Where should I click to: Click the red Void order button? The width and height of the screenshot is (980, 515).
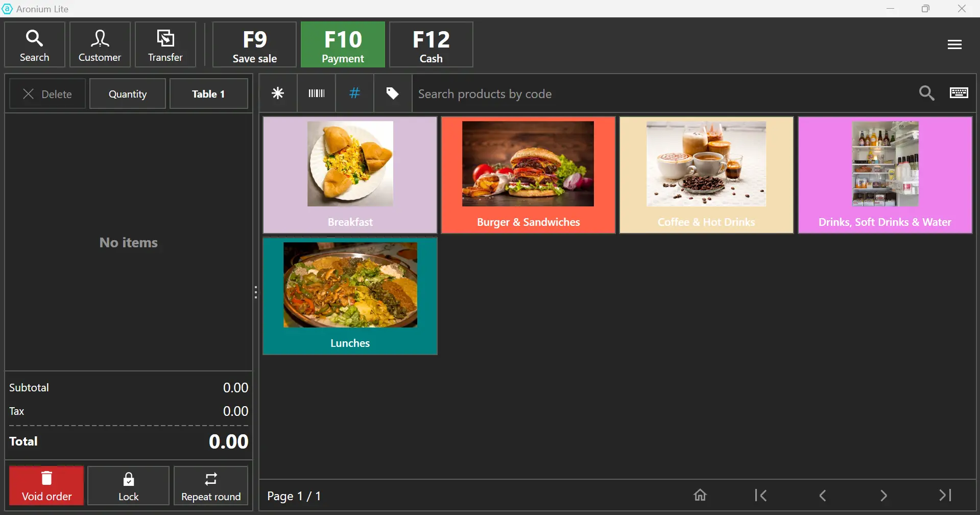46,486
